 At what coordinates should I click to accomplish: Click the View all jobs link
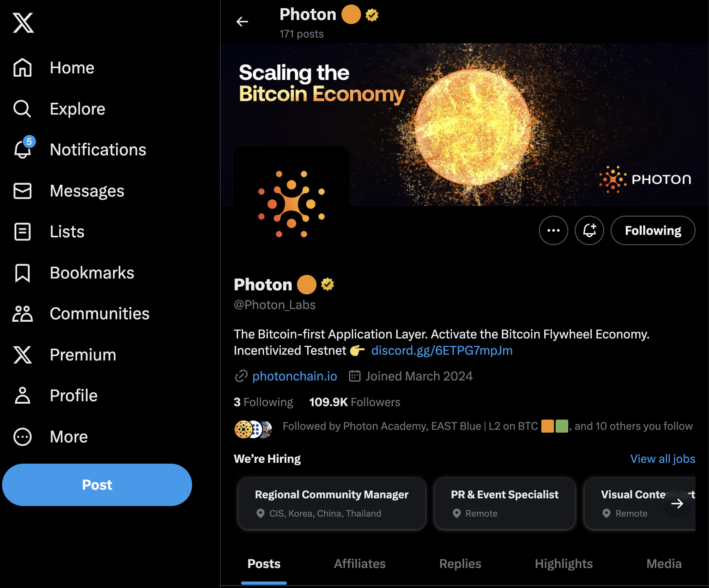(x=662, y=459)
